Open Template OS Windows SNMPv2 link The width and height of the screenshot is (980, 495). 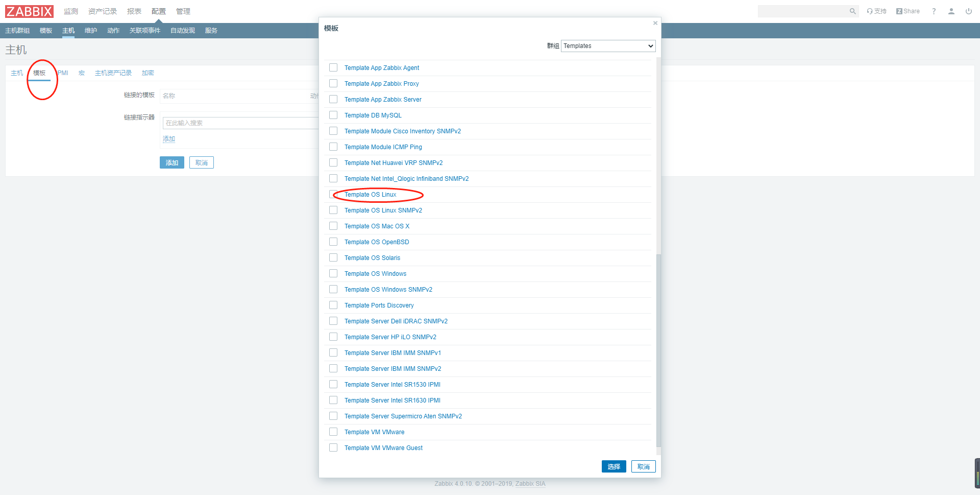(x=388, y=290)
